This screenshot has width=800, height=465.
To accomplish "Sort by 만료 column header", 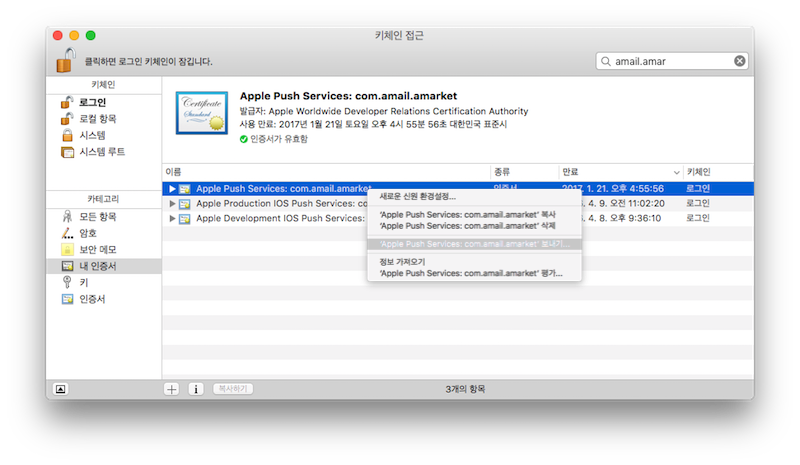I will (621, 172).
